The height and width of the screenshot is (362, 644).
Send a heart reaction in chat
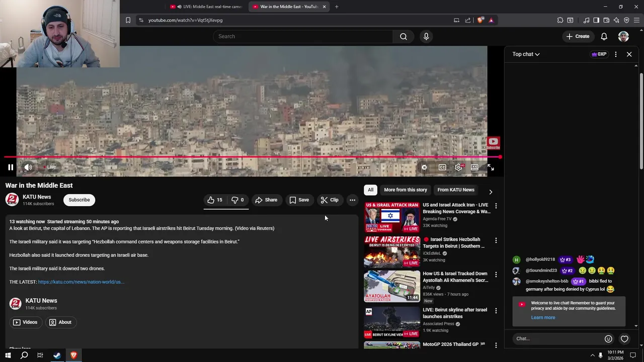[x=624, y=339]
